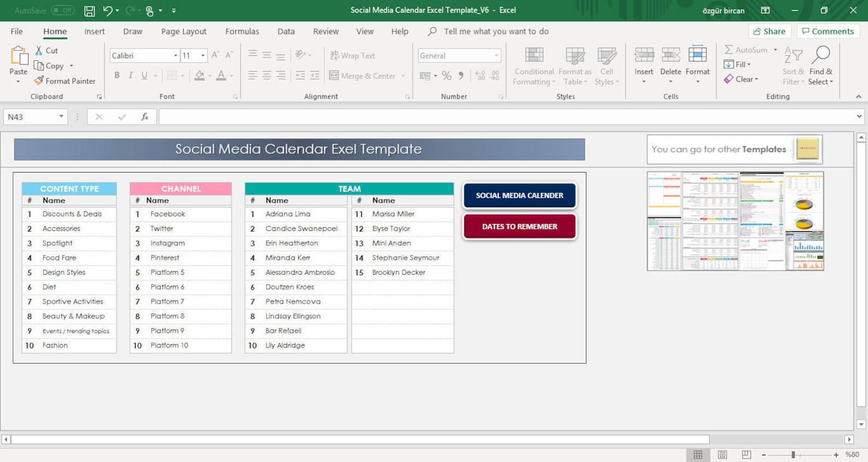The width and height of the screenshot is (868, 462).
Task: Open Sort & Filter
Action: coord(793,66)
